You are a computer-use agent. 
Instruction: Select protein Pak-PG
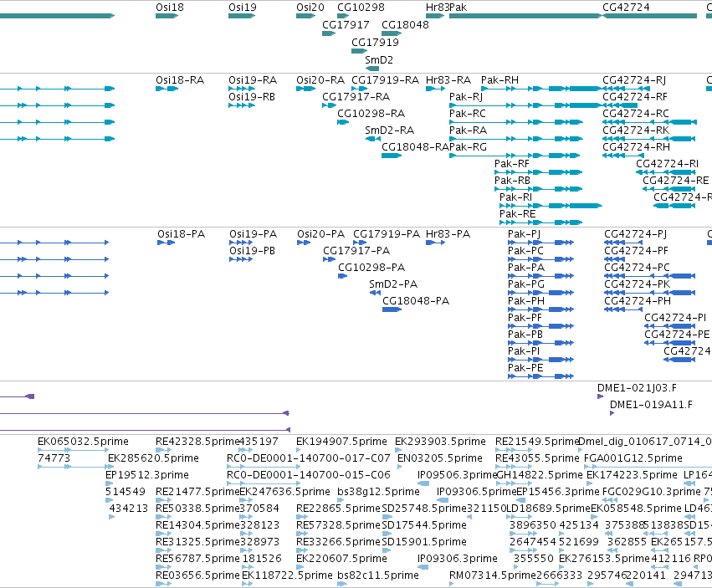pyautogui.click(x=540, y=293)
